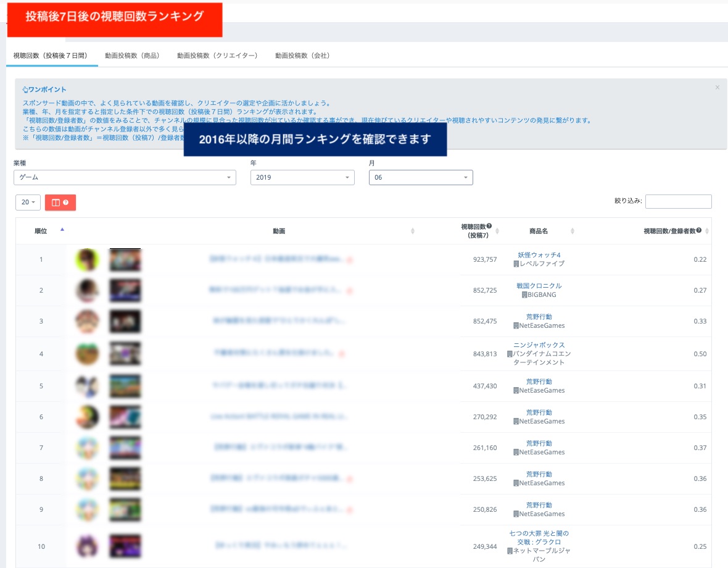728x568 pixels.
Task: Change the rows-per-page selector showing 20
Action: 28,203
